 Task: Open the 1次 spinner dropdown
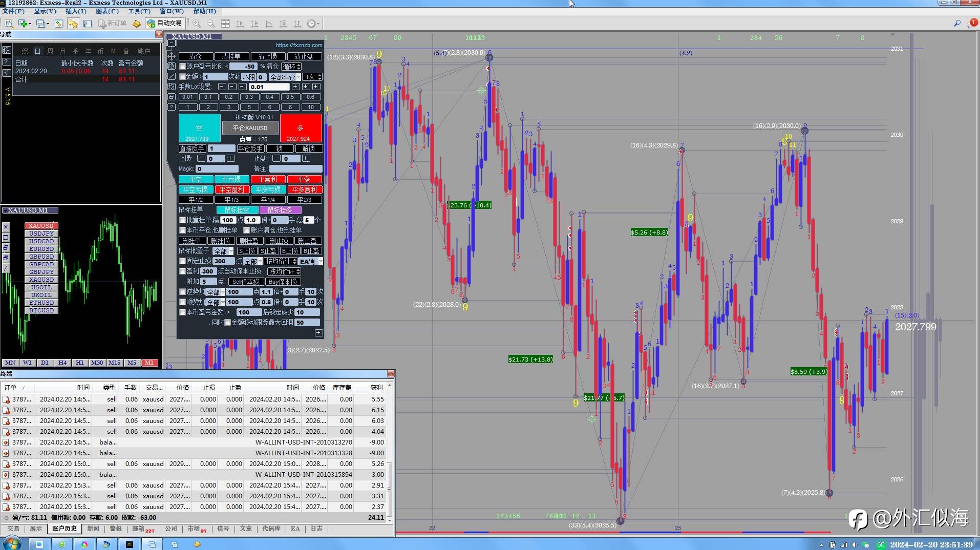(x=312, y=77)
